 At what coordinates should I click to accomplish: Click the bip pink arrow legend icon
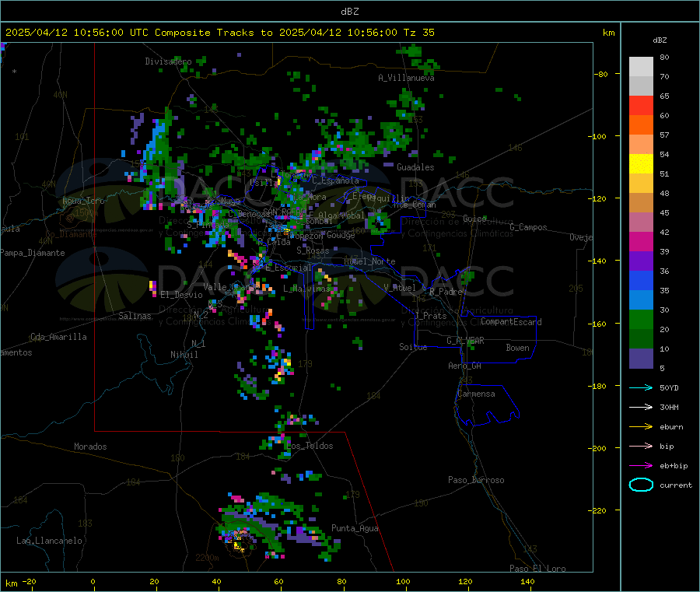click(641, 446)
